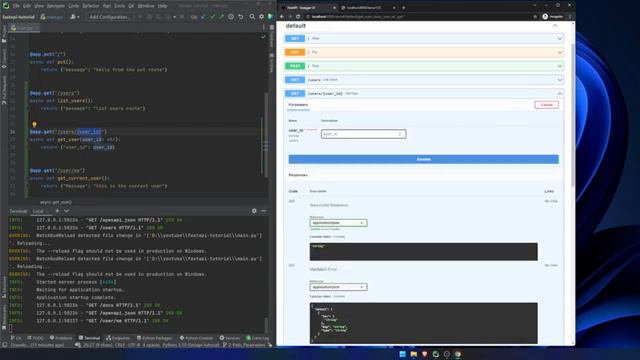The image size is (640, 360).
Task: Expand the green POST / endpoint row
Action: (424, 66)
